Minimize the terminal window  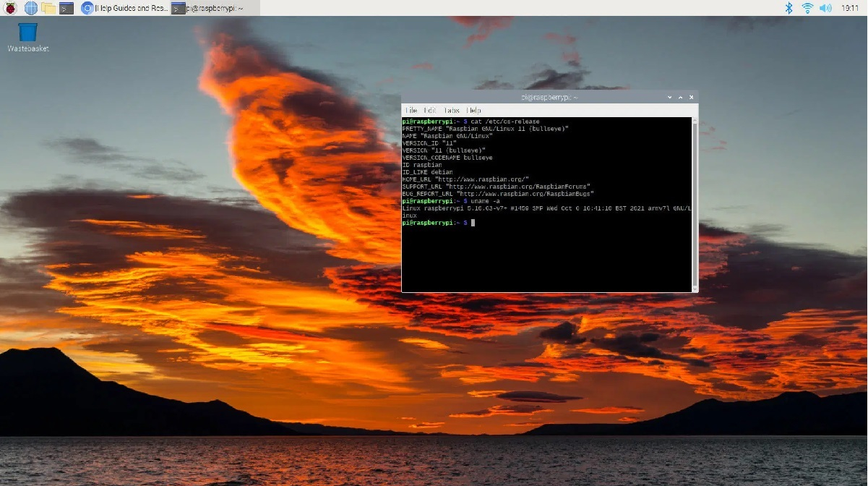pos(670,97)
